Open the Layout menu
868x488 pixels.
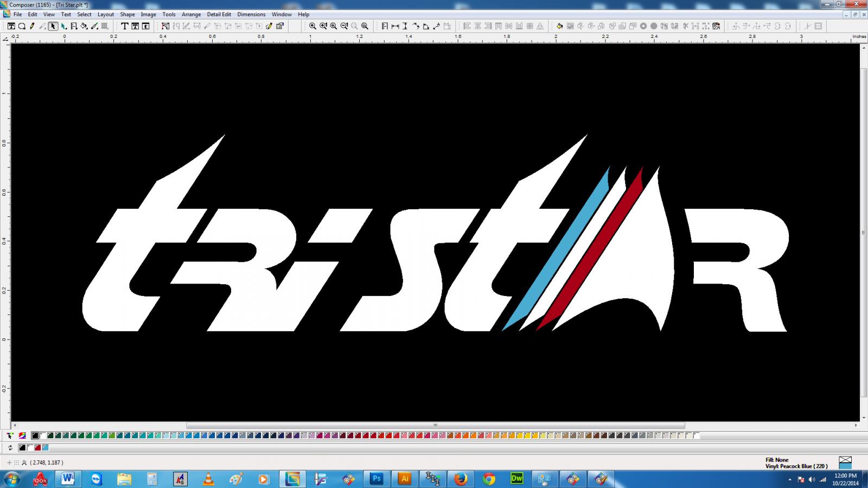[x=106, y=15]
